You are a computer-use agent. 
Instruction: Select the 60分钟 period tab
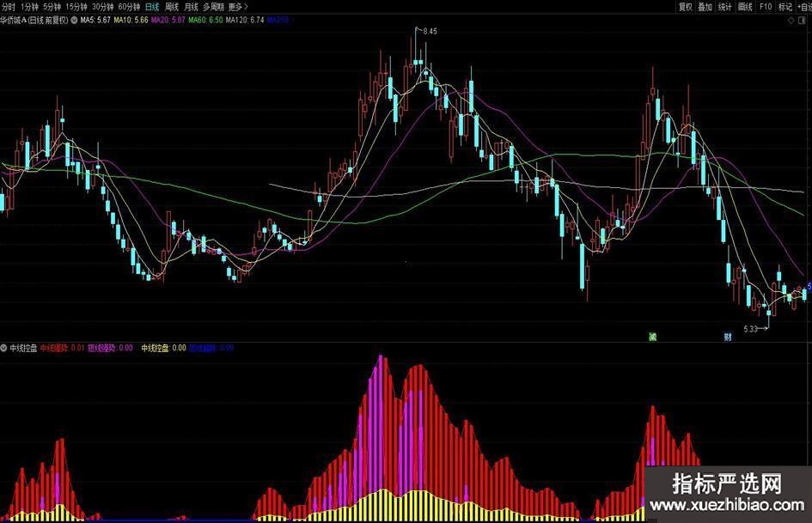(x=129, y=7)
